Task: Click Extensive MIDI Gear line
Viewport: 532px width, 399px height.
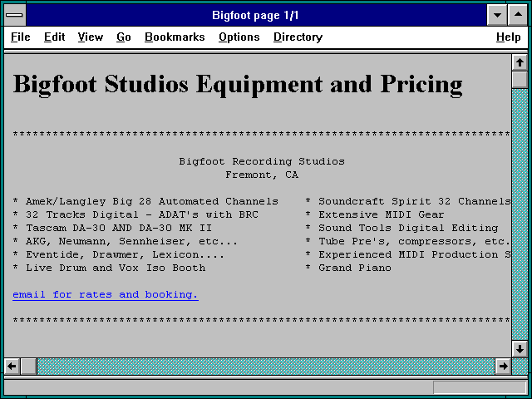Action: (x=375, y=214)
